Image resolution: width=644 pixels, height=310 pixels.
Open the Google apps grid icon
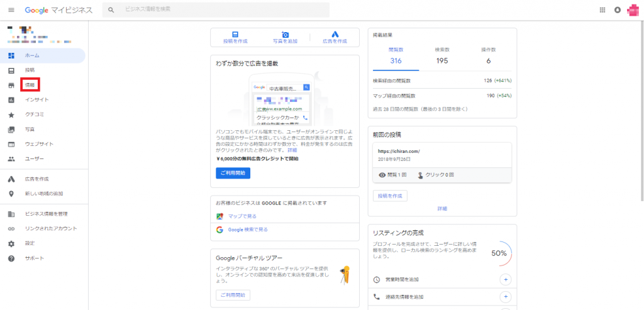tap(602, 10)
